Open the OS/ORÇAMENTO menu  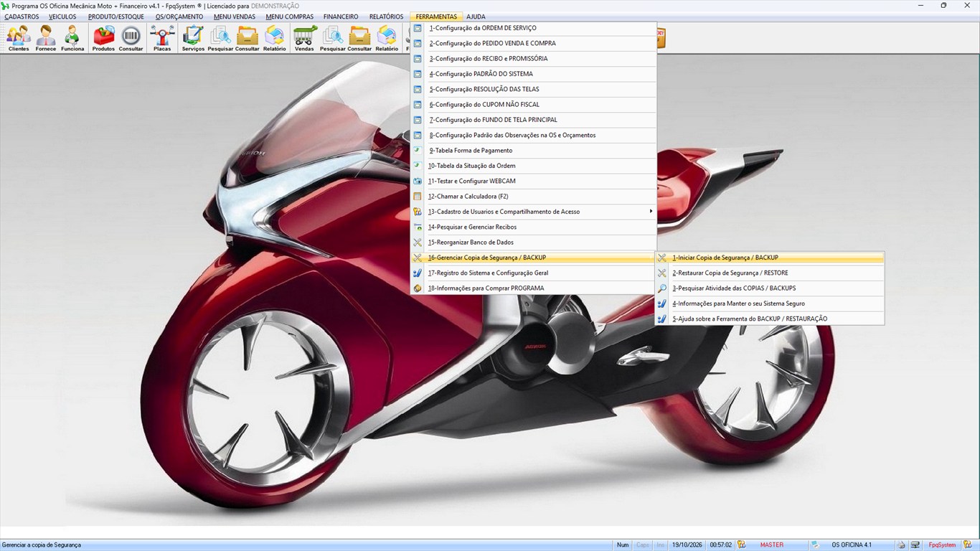[179, 17]
